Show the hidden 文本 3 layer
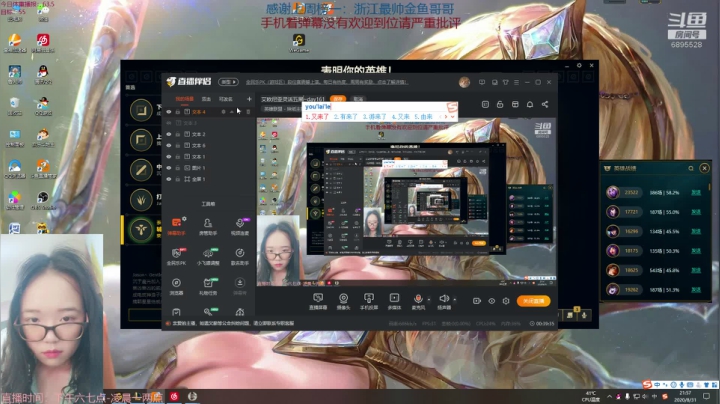This screenshot has width=720, height=404. 169,123
